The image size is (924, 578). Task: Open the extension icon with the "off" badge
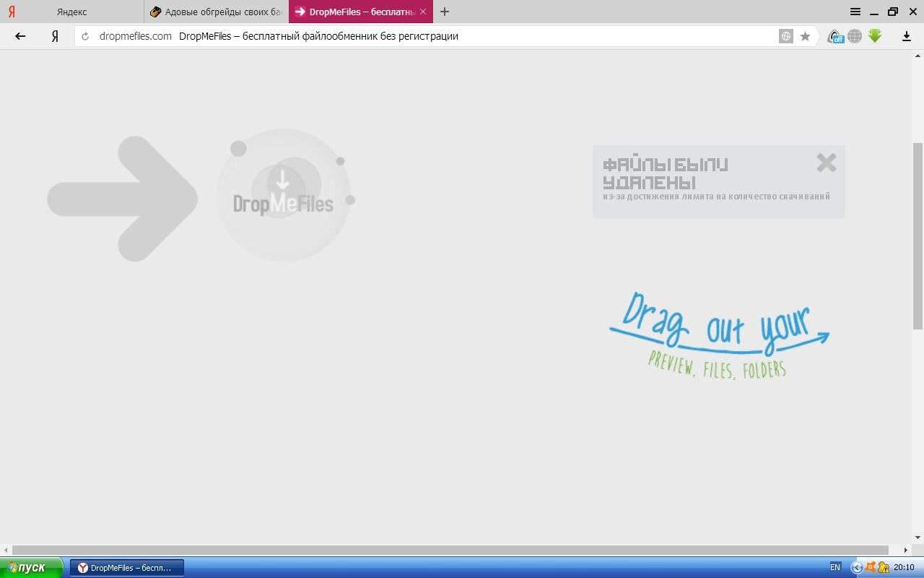click(836, 36)
